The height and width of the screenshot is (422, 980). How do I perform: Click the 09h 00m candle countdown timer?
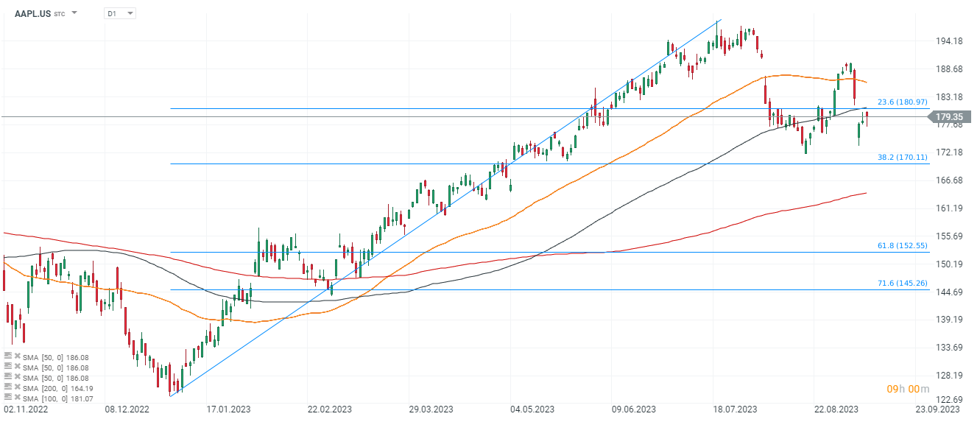(909, 389)
